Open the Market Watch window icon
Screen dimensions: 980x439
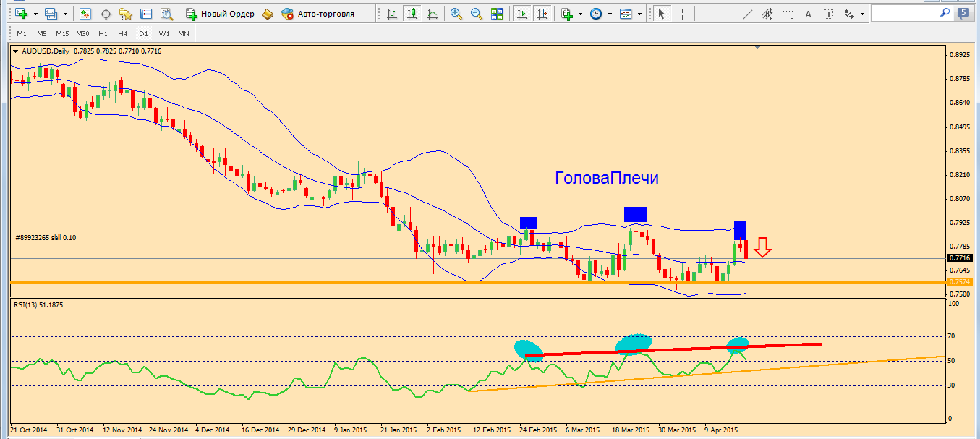[x=85, y=13]
